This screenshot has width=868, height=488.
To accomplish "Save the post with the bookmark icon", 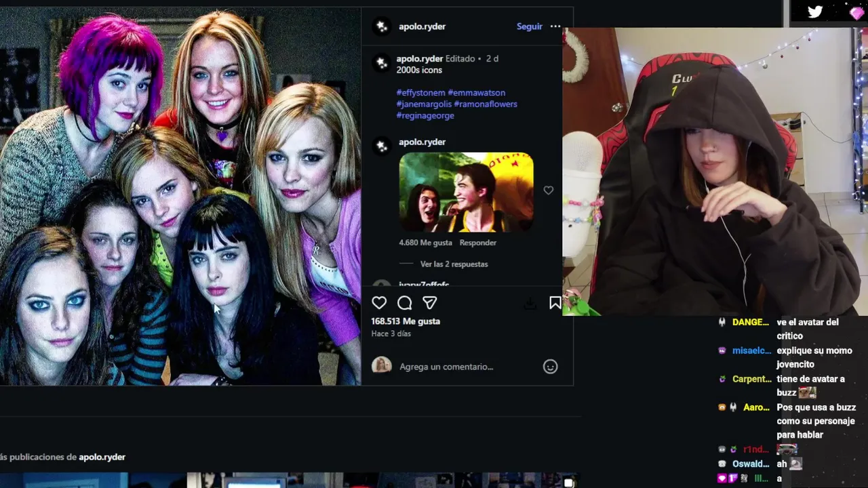I will pos(555,303).
